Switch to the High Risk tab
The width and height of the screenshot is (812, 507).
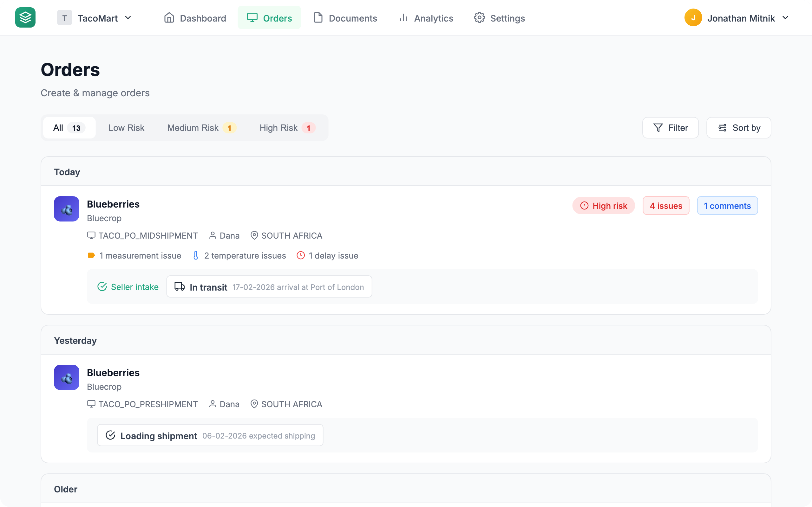[x=287, y=128]
